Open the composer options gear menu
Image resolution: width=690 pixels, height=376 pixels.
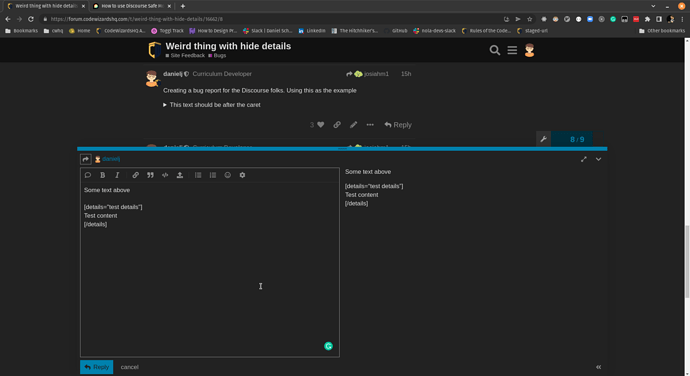(x=242, y=175)
